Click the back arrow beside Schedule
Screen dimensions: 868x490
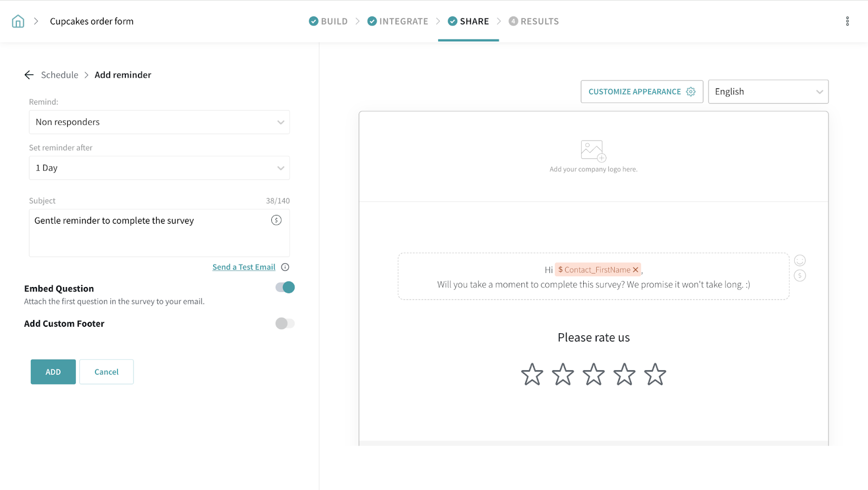pos(29,75)
